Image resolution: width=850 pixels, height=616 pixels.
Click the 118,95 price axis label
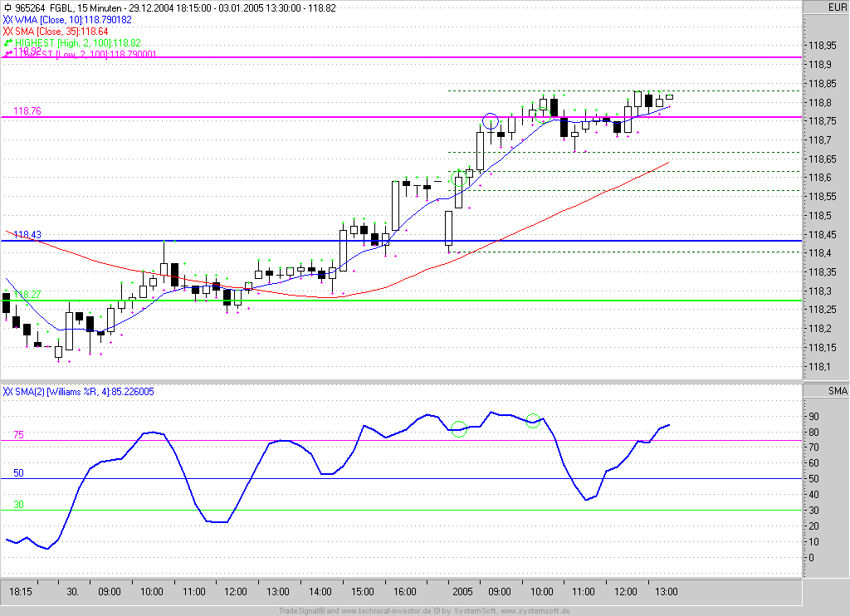[823, 46]
